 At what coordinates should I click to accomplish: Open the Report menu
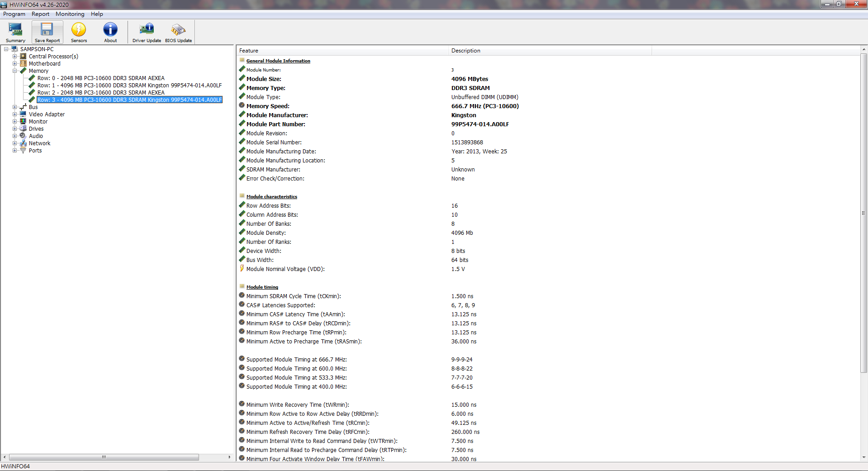pos(40,14)
